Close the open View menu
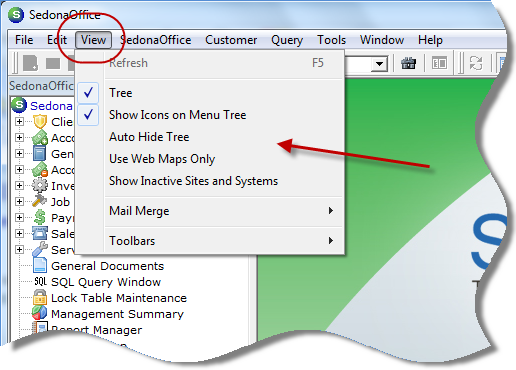The image size is (516, 370). click(x=93, y=40)
